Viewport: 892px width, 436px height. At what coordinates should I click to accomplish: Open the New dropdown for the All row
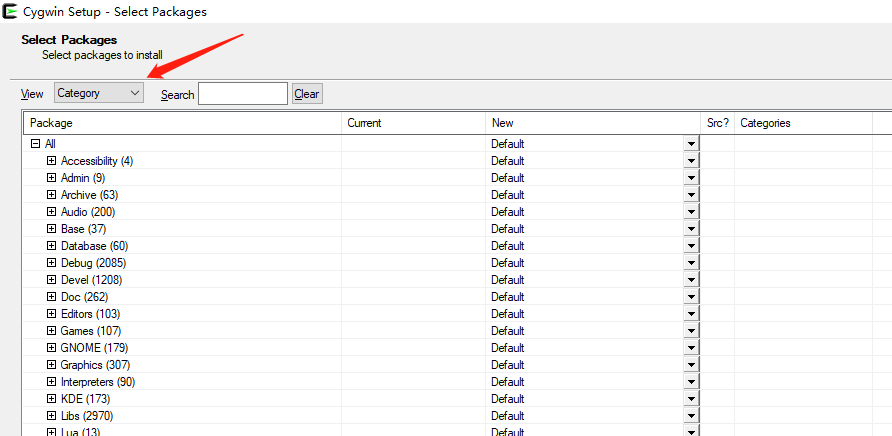click(x=691, y=144)
